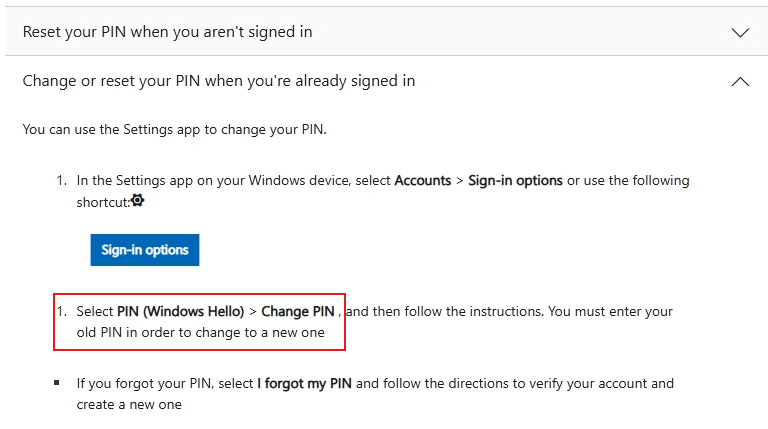The height and width of the screenshot is (429, 768).
Task: Click the gear icon beside "shortcut:"
Action: click(x=138, y=200)
